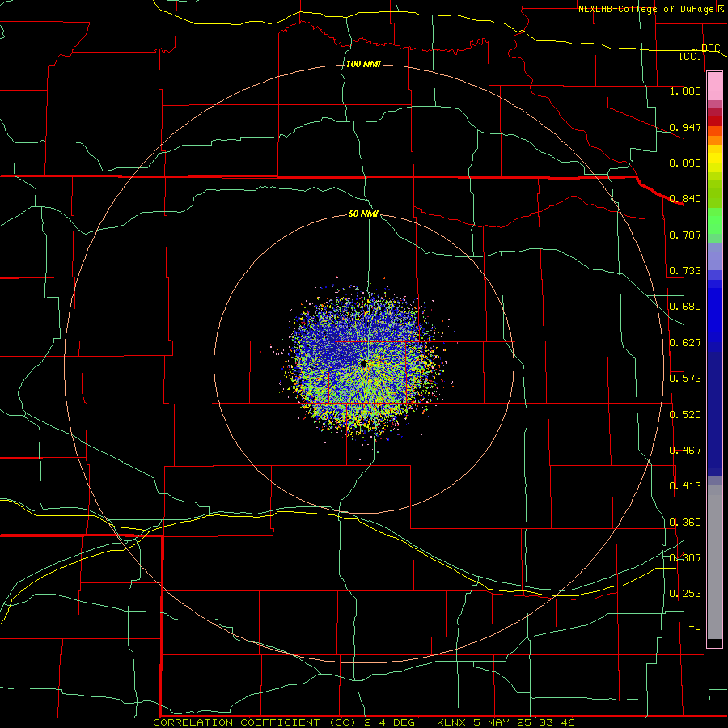The height and width of the screenshot is (728, 728).
Task: Select the 0.467 scale value
Action: click(685, 451)
